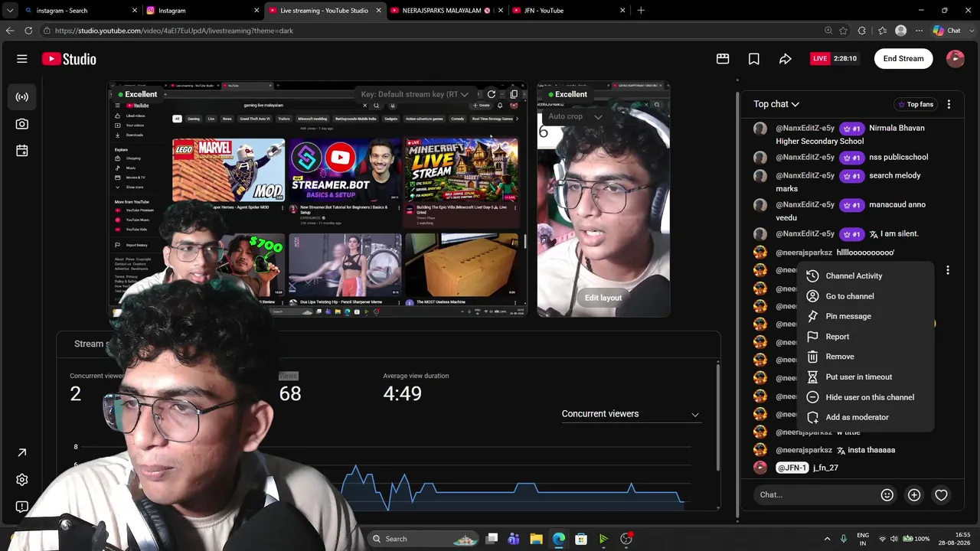This screenshot has height=551, width=980.
Task: Select Channel Activity from context menu
Action: point(866,276)
